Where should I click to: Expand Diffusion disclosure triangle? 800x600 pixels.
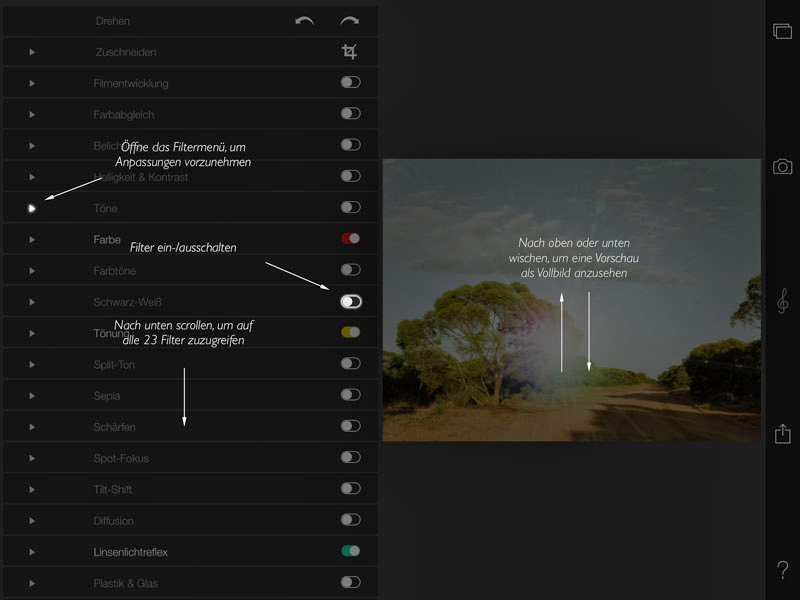coord(32,521)
